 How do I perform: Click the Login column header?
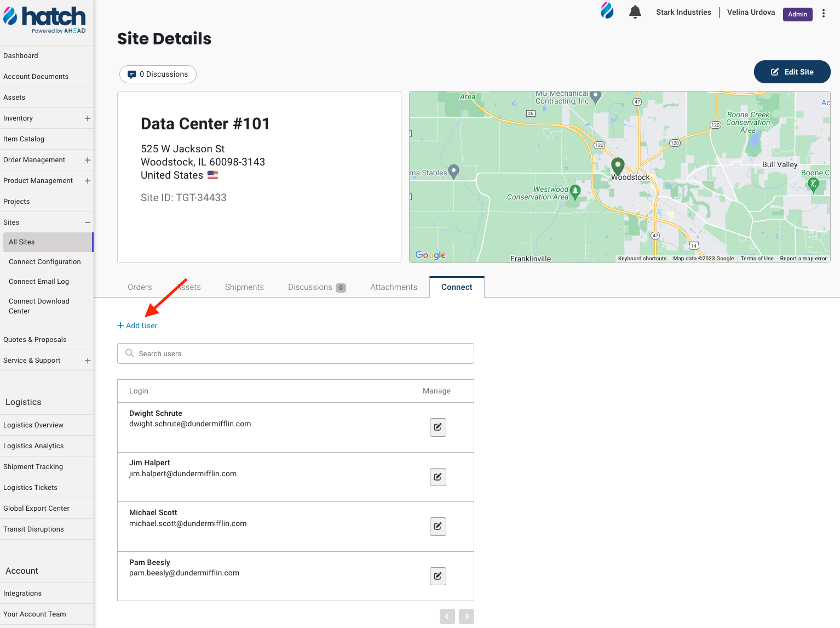coord(139,391)
